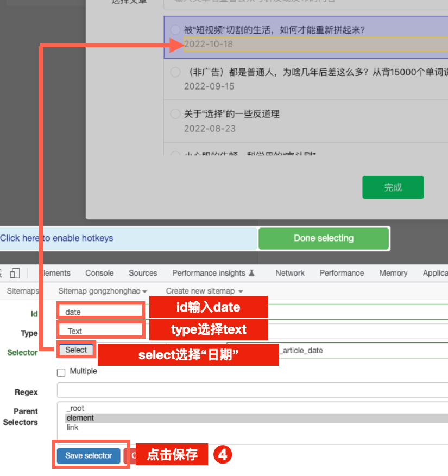Expand the Create new sitemap dropdown

point(204,291)
